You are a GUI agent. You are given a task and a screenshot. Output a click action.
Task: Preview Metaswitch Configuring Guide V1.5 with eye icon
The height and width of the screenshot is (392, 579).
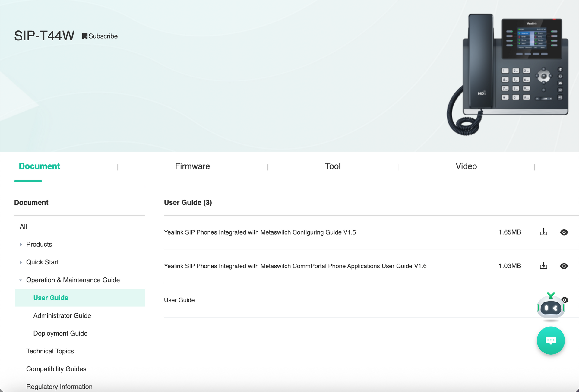[x=564, y=232]
